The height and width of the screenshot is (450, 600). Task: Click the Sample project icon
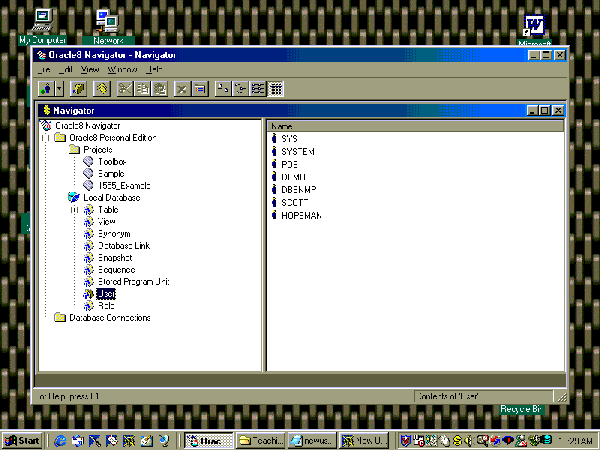88,173
